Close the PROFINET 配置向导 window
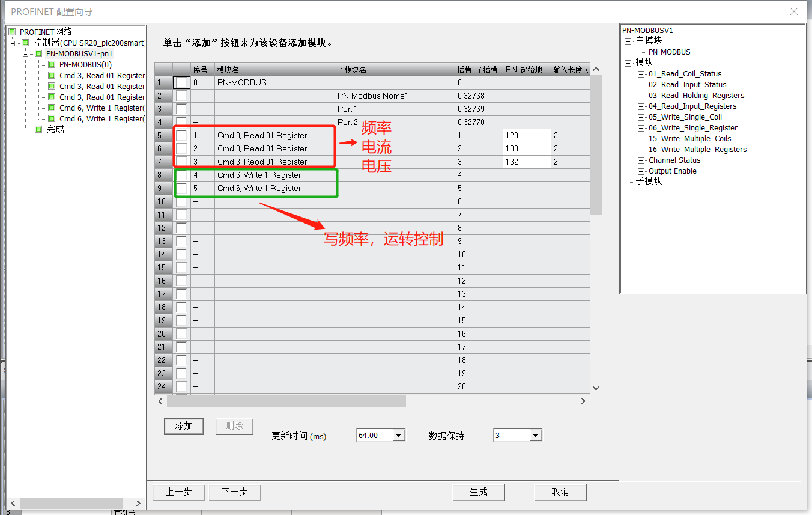The height and width of the screenshot is (515, 812). tap(794, 11)
